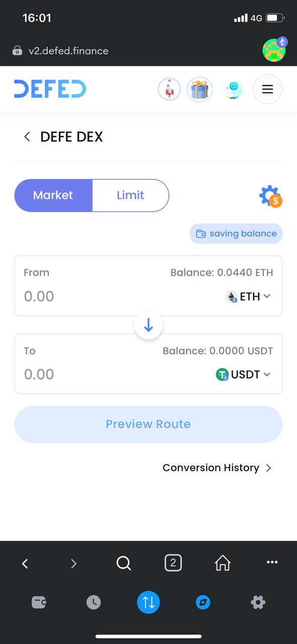Tap the pixel avatar account icon
The image size is (297, 644).
(274, 49)
